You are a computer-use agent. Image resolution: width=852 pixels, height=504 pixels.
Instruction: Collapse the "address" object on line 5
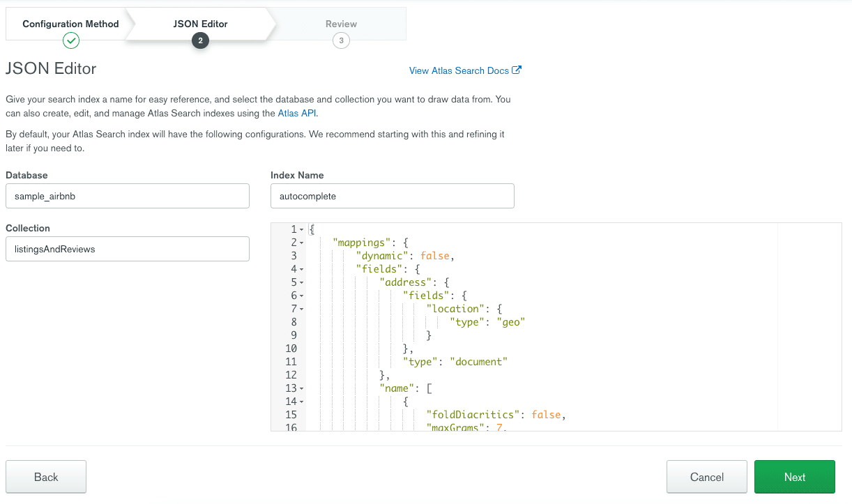(301, 282)
